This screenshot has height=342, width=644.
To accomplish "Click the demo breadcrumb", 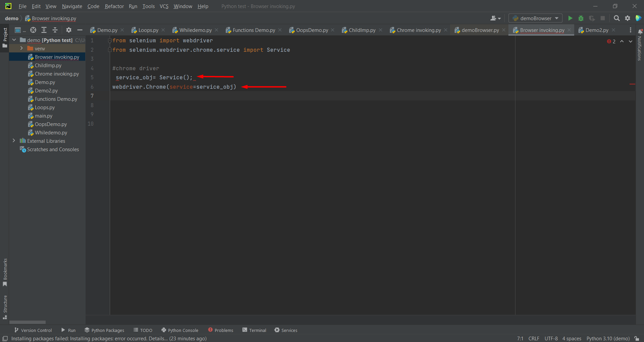I will pyautogui.click(x=12, y=18).
